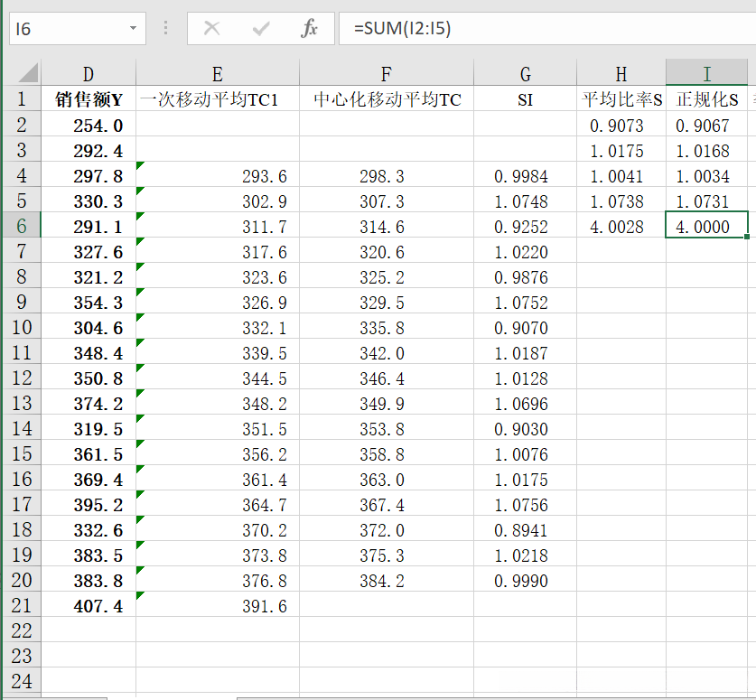
Task: Select column G header
Action: [525, 74]
